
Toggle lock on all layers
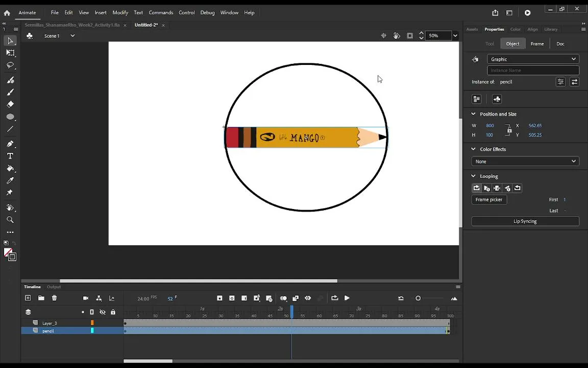(x=113, y=312)
